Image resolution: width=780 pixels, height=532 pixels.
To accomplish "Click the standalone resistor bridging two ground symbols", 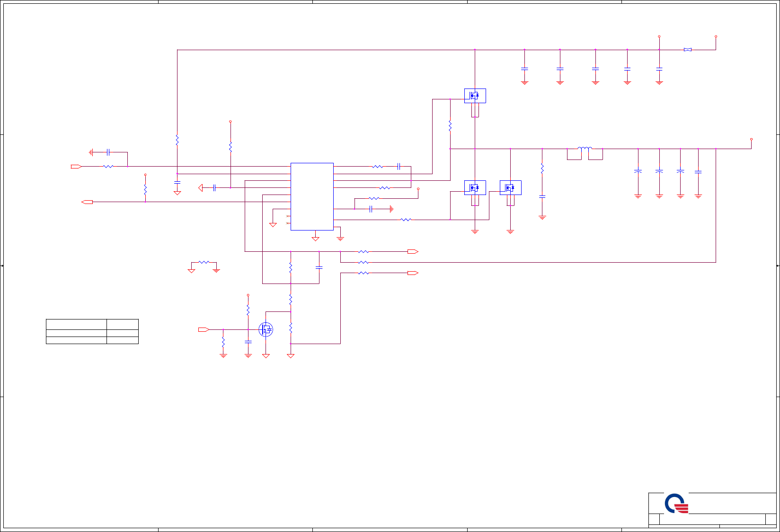I will (x=204, y=262).
